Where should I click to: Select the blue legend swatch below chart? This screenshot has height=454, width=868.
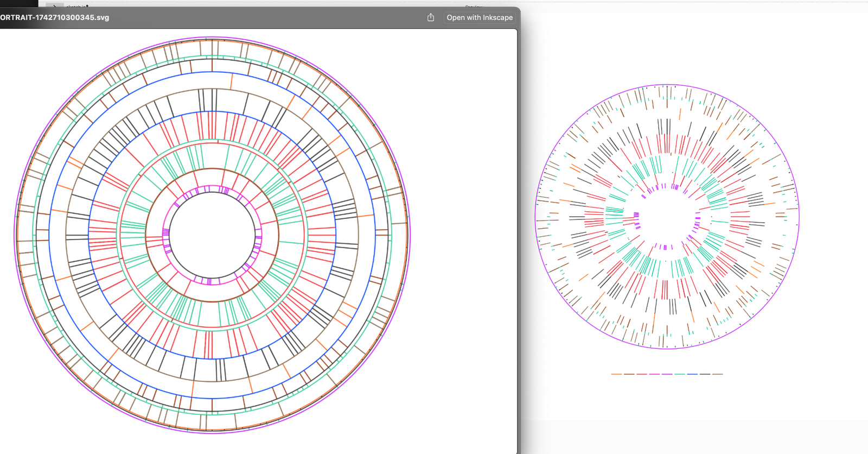point(692,374)
